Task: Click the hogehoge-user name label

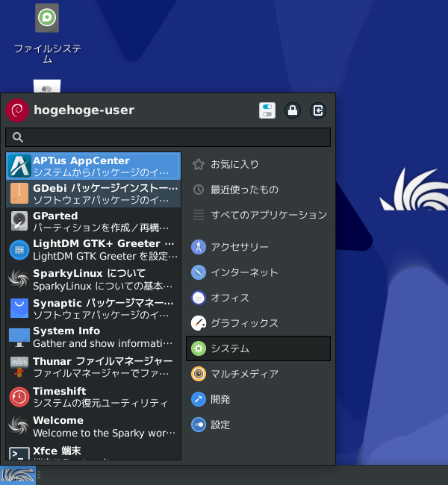Action: (84, 110)
